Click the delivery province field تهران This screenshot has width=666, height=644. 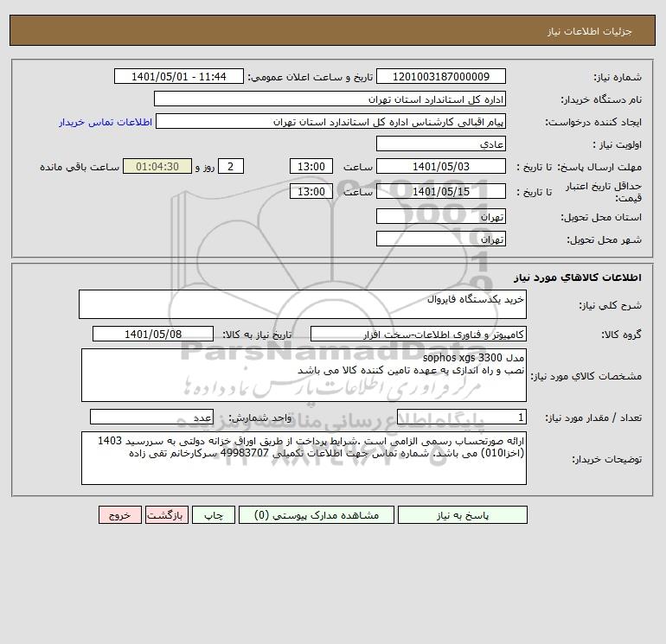[441, 216]
